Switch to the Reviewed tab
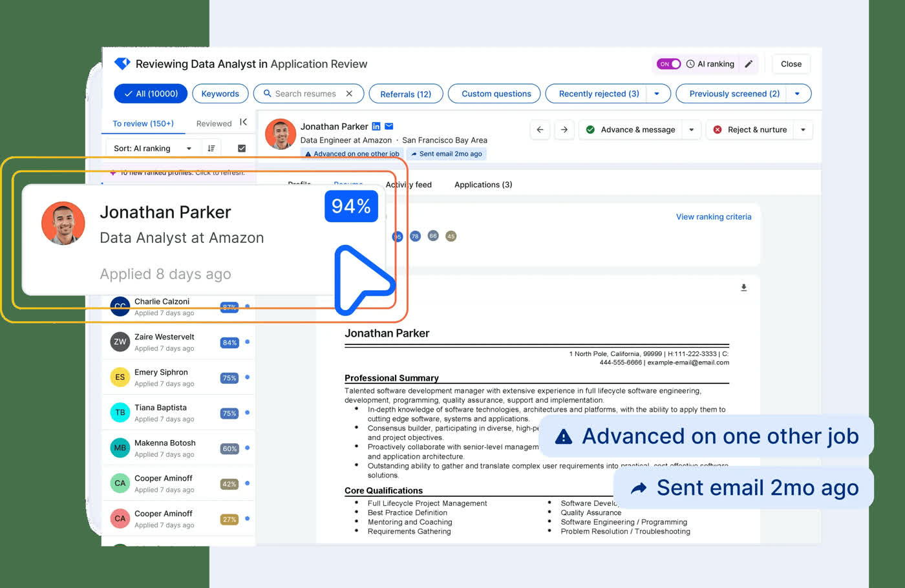This screenshot has height=588, width=905. [x=214, y=123]
